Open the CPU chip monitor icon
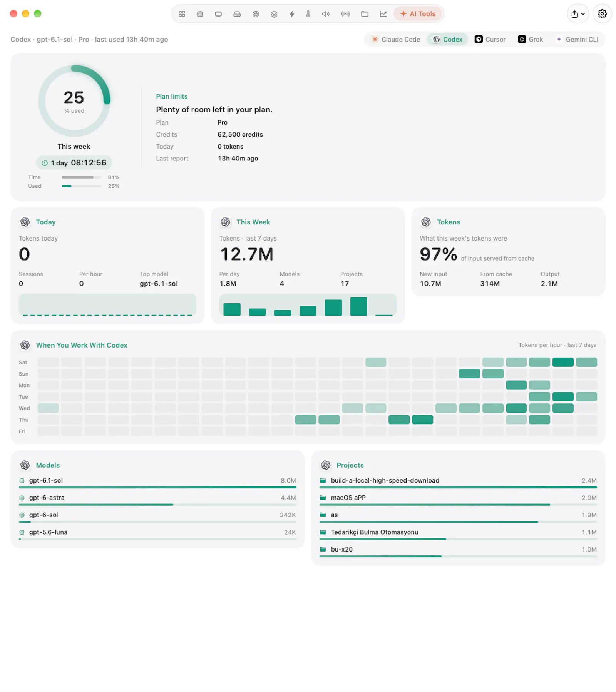 click(200, 14)
